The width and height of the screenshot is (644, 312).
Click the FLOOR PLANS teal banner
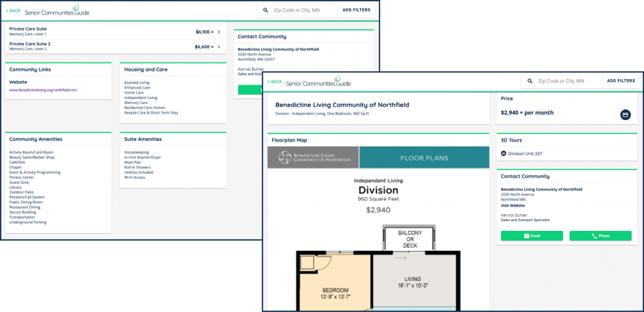click(x=424, y=157)
